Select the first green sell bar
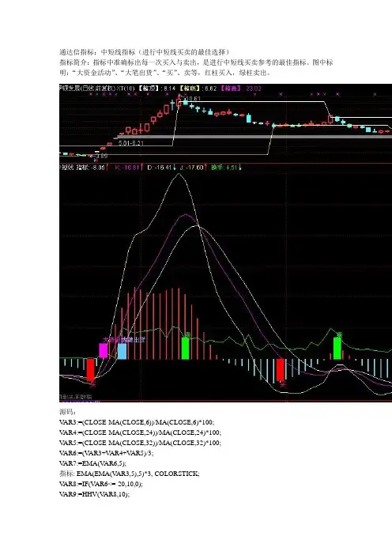Viewport: 392px width, 555px height. tap(185, 349)
